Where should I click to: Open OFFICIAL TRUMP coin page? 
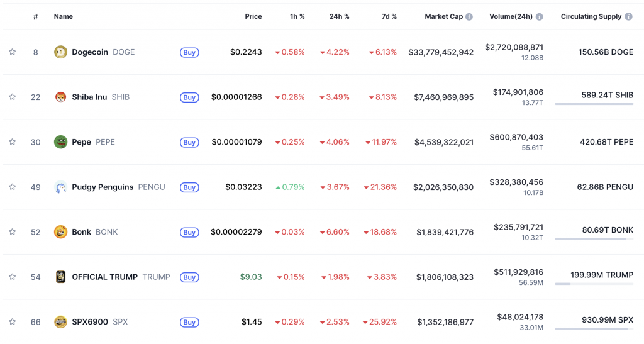click(121, 277)
